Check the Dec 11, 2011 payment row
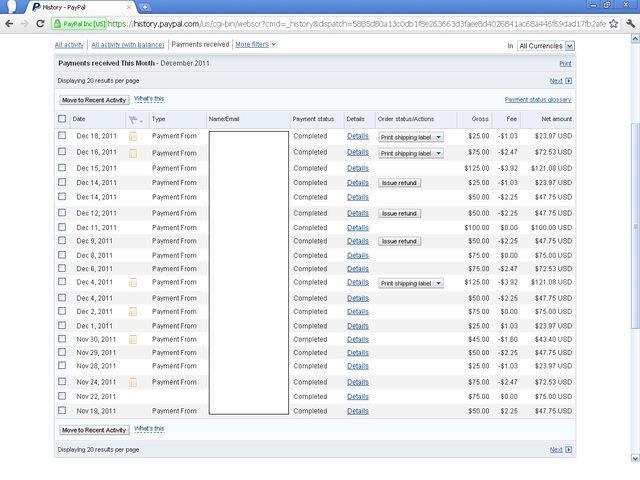This screenshot has height=480, width=640. click(x=62, y=227)
